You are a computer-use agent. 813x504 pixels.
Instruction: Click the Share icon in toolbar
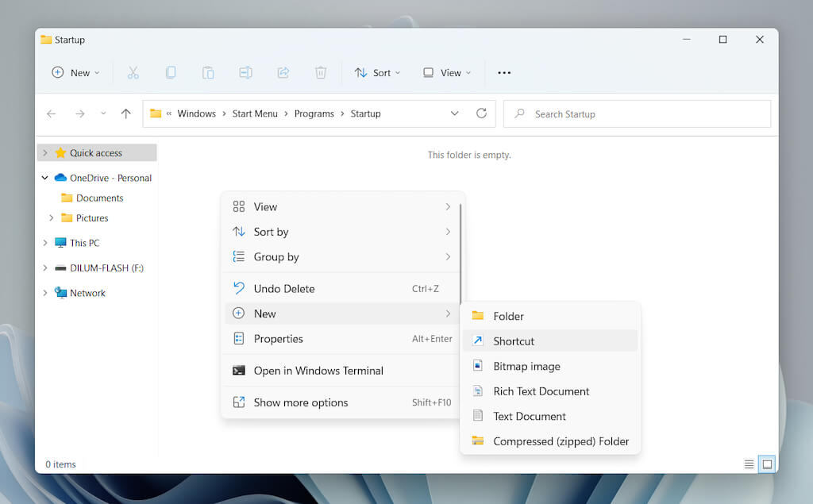click(x=283, y=73)
